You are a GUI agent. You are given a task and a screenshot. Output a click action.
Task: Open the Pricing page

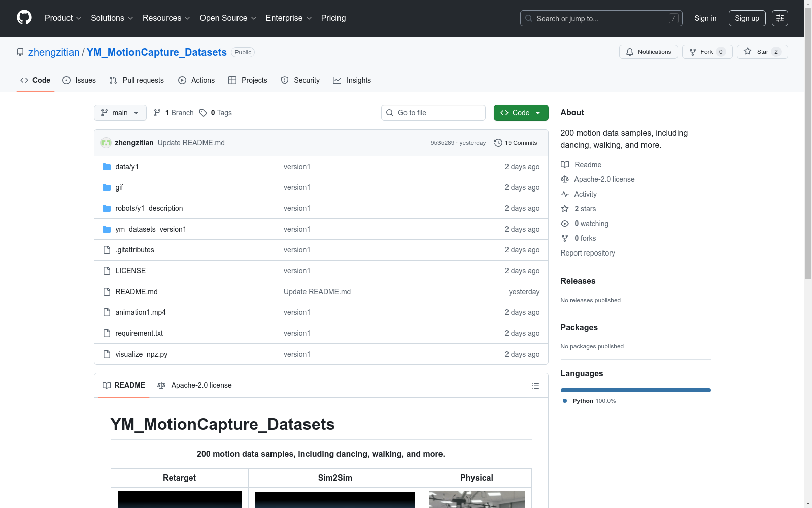tap(333, 18)
